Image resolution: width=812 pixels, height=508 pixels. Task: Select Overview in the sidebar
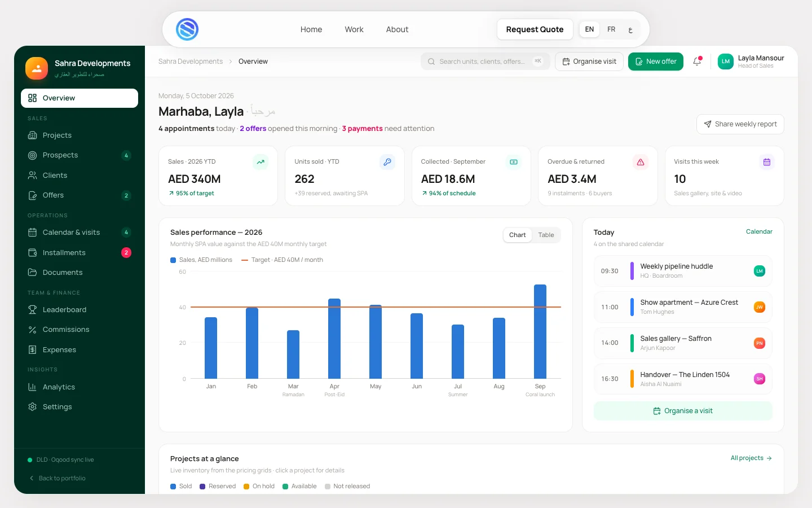coord(80,98)
